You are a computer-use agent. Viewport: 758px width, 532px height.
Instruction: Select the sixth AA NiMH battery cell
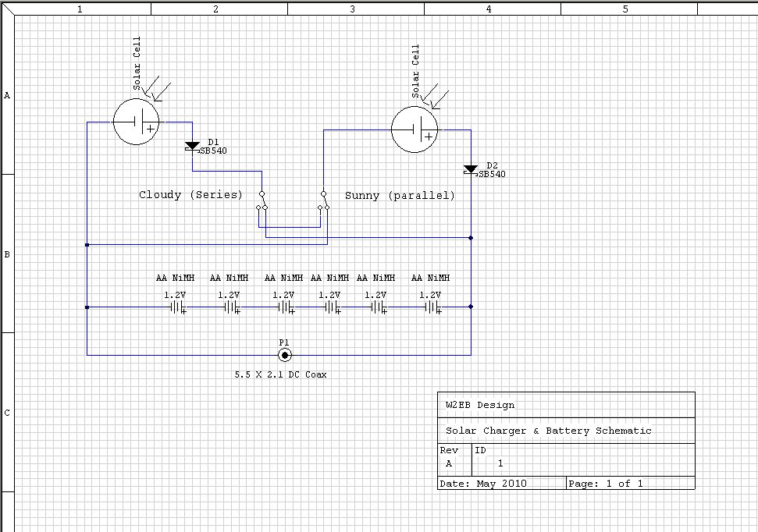click(432, 307)
